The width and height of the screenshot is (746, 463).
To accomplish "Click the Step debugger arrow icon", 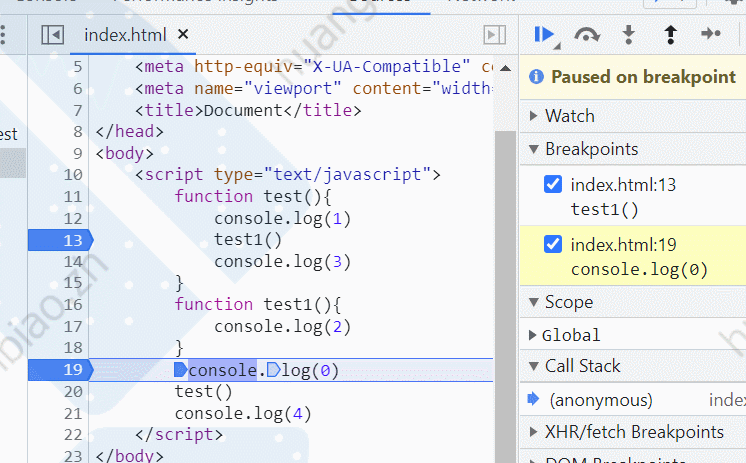I will tap(711, 34).
